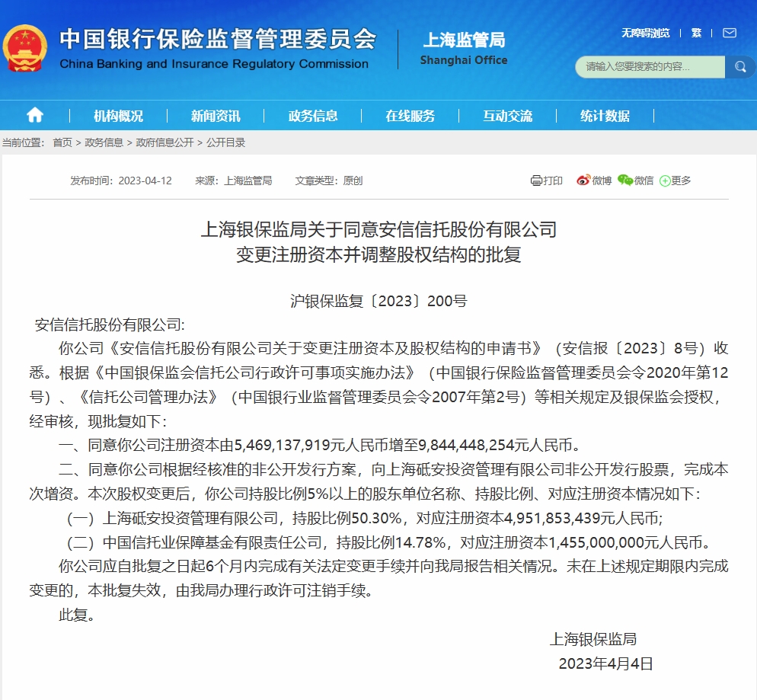Click inside the search input field

point(651,67)
